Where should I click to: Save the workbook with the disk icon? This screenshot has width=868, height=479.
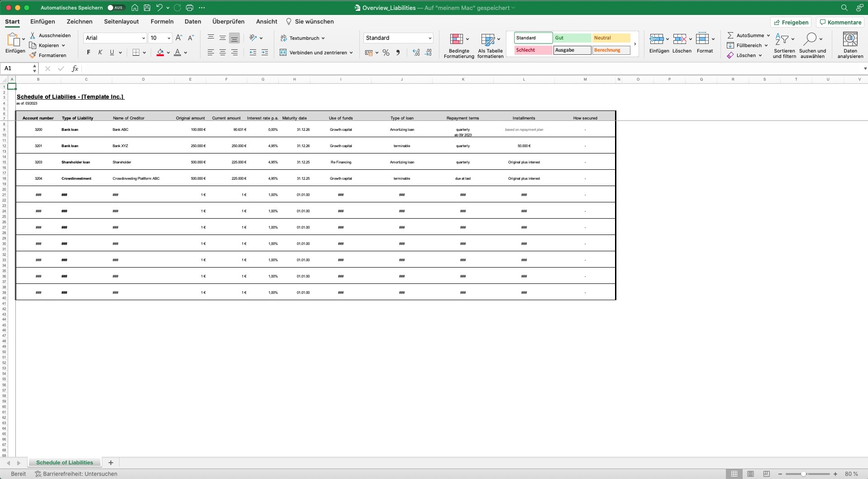point(147,8)
